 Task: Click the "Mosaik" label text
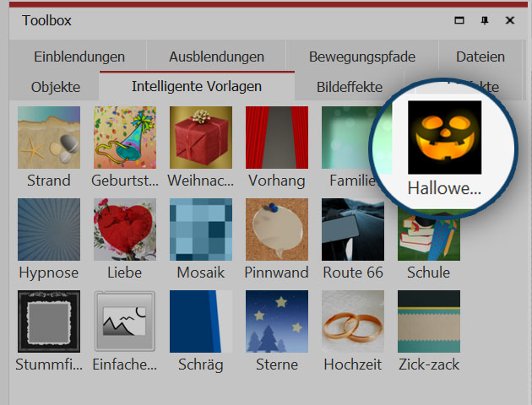(x=201, y=273)
